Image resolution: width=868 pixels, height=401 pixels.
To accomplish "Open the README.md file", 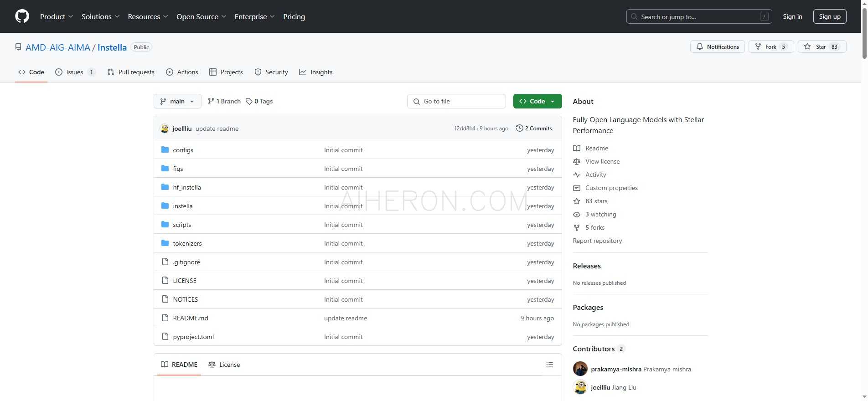I will point(190,318).
